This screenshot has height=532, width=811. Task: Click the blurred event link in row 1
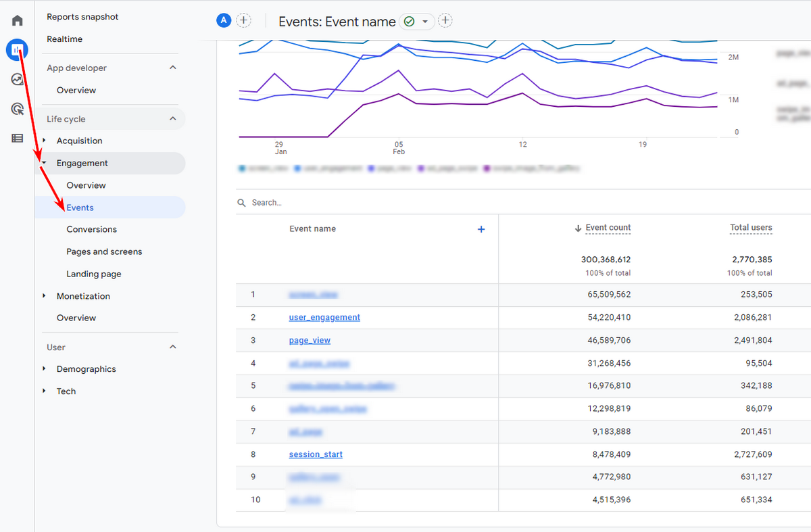[x=313, y=295]
